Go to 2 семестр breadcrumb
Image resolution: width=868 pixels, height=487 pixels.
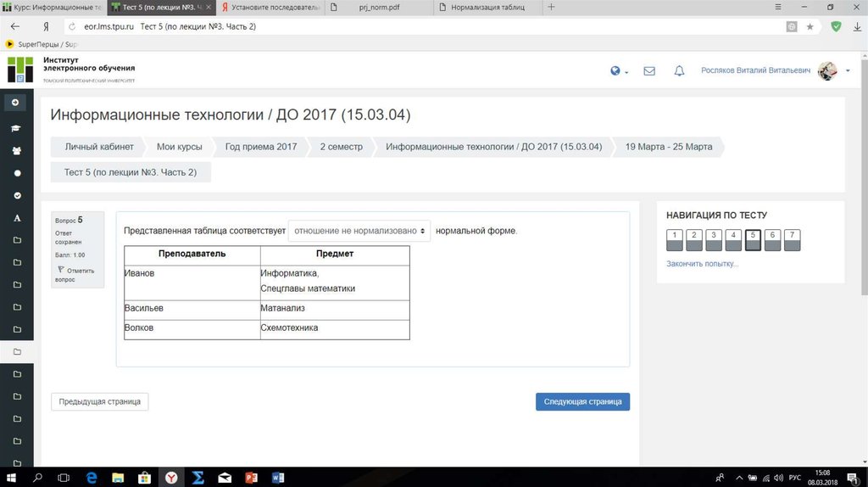[341, 147]
